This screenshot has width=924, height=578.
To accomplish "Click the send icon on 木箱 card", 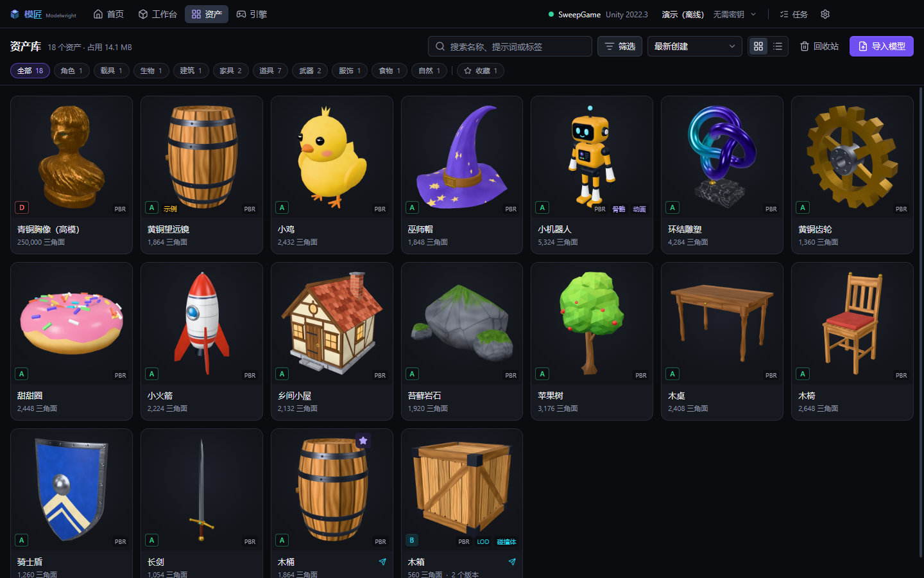I will [512, 562].
